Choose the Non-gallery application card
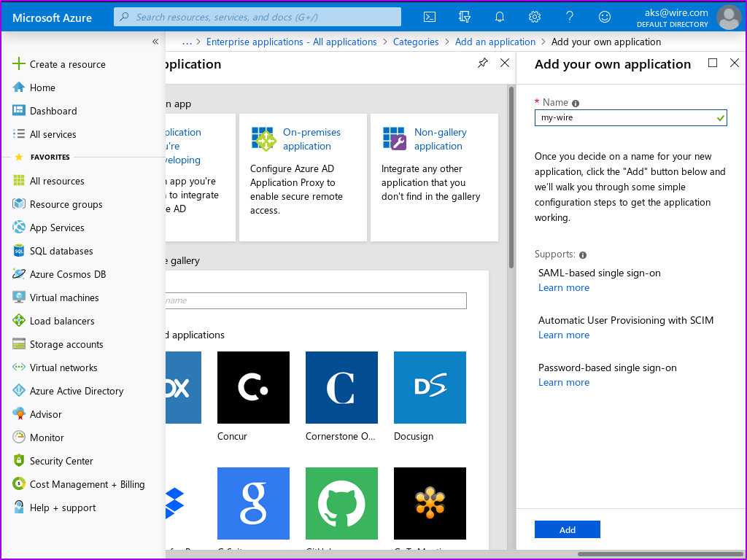The width and height of the screenshot is (747, 560). pyautogui.click(x=434, y=177)
